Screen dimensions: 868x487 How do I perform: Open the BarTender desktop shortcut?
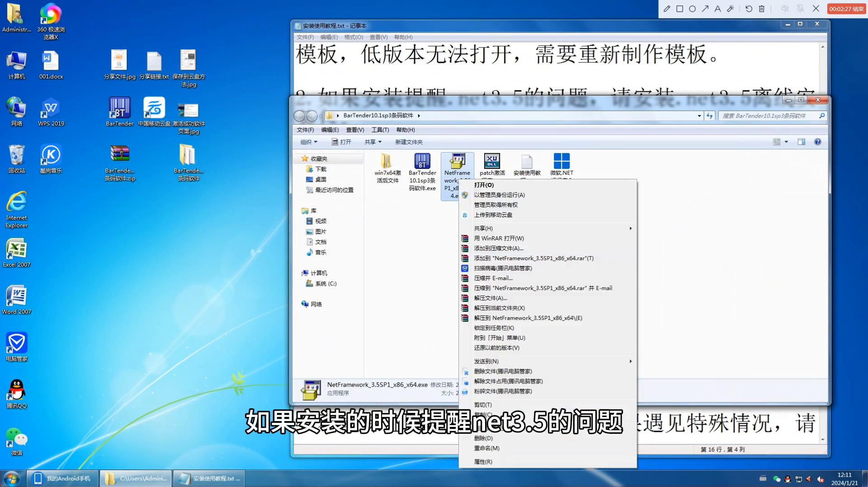(x=119, y=112)
